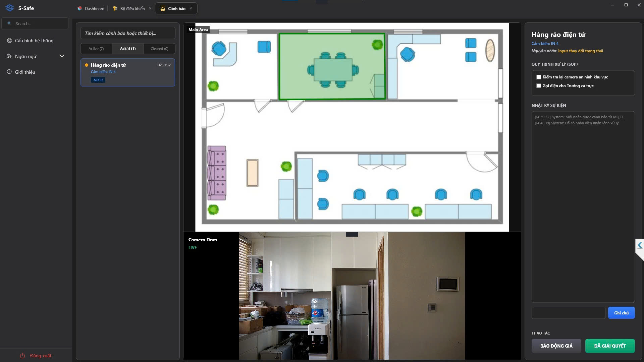
Task: Click the Ngôn ngữ language icon
Action: point(9,56)
